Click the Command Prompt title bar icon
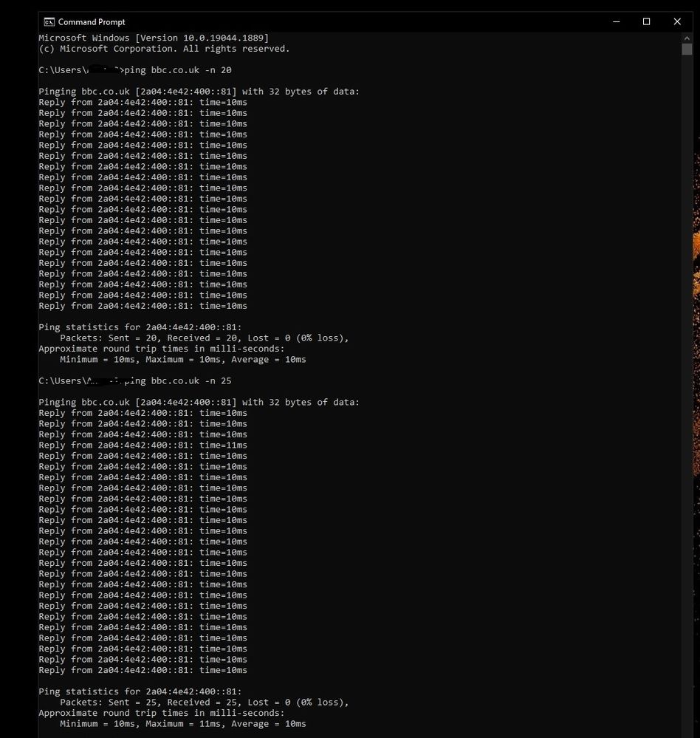Screen dimensions: 700x738 49,22
